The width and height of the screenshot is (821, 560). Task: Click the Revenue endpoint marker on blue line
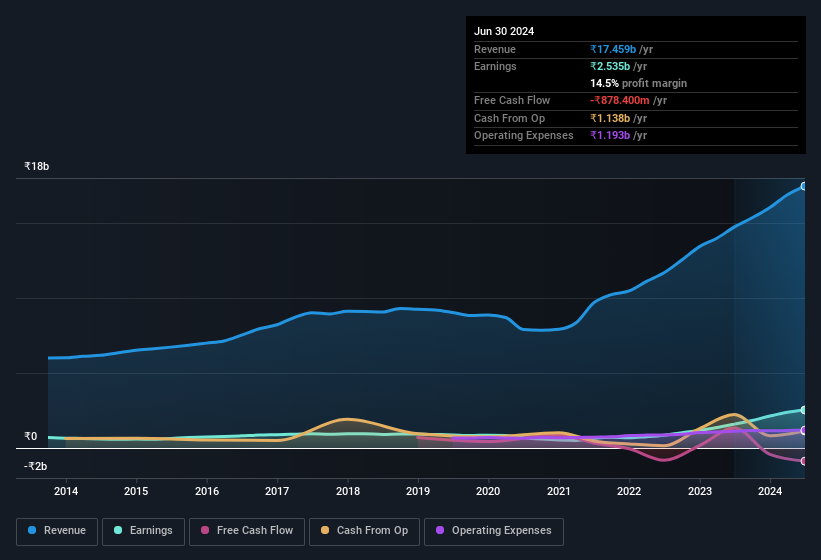click(x=804, y=186)
